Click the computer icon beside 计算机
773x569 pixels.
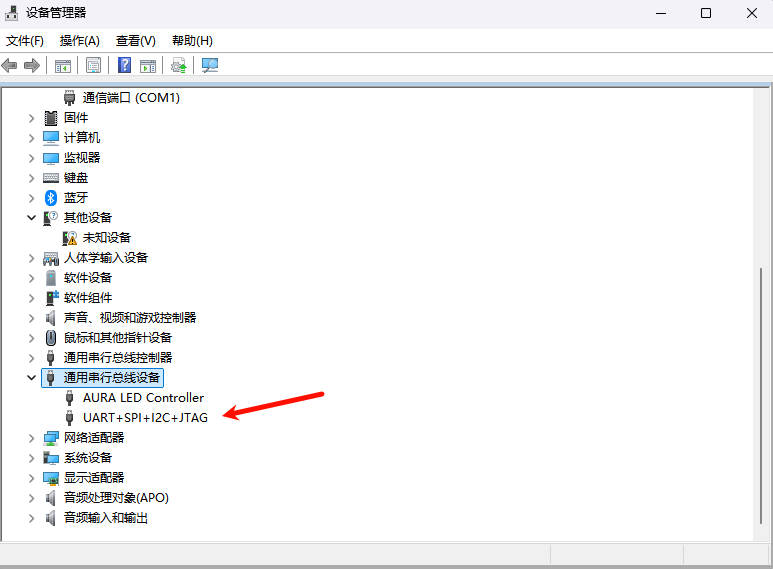pyautogui.click(x=51, y=138)
